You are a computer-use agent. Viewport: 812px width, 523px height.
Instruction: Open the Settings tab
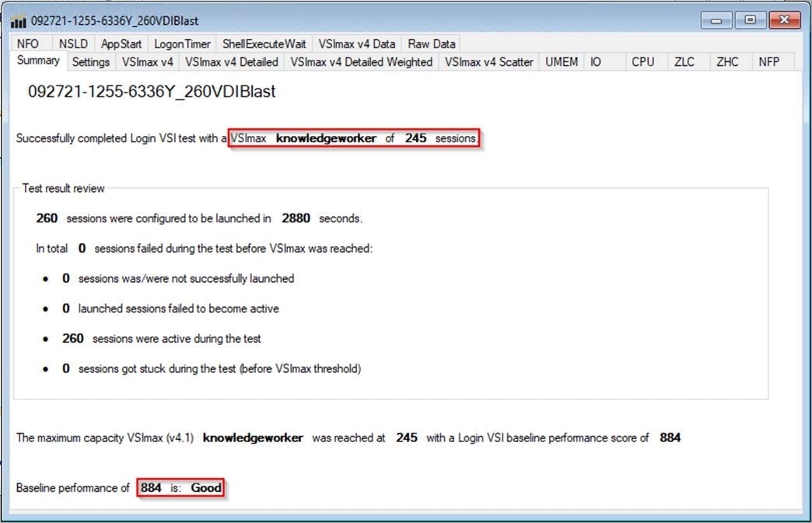pyautogui.click(x=91, y=62)
